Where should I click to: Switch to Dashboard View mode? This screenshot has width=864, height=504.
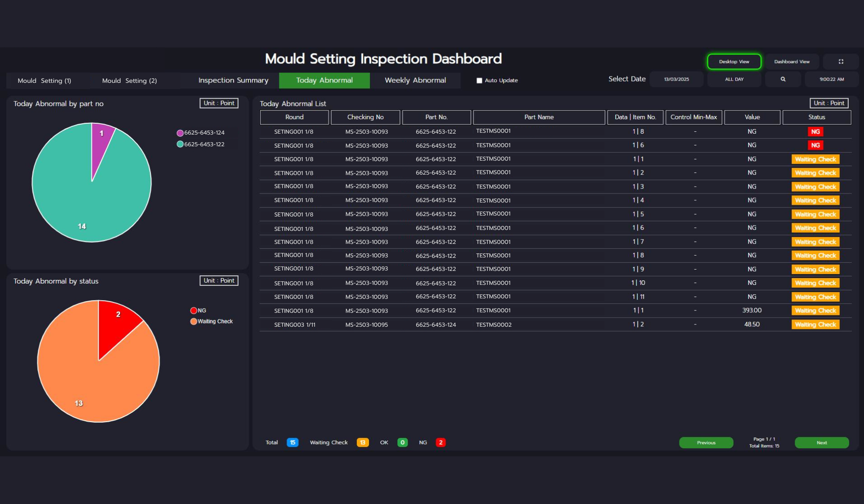(792, 62)
